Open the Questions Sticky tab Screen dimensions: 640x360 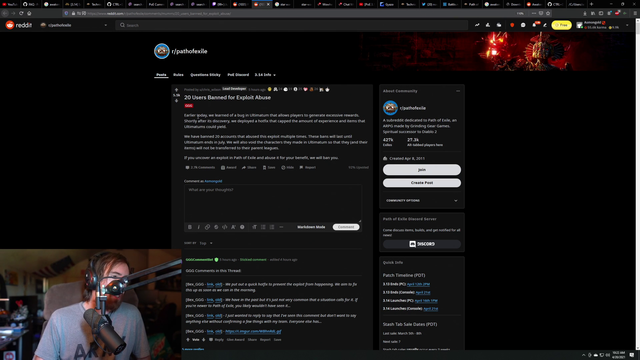pyautogui.click(x=205, y=75)
